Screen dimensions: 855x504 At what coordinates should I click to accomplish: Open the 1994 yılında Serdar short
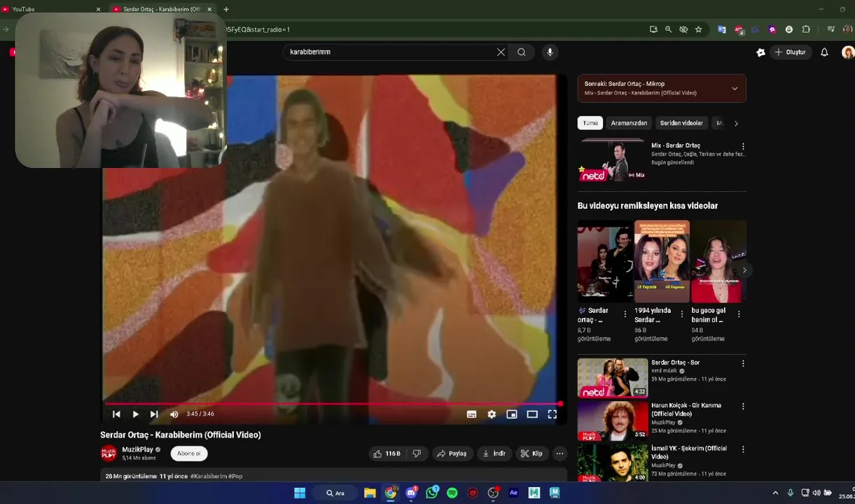click(662, 262)
